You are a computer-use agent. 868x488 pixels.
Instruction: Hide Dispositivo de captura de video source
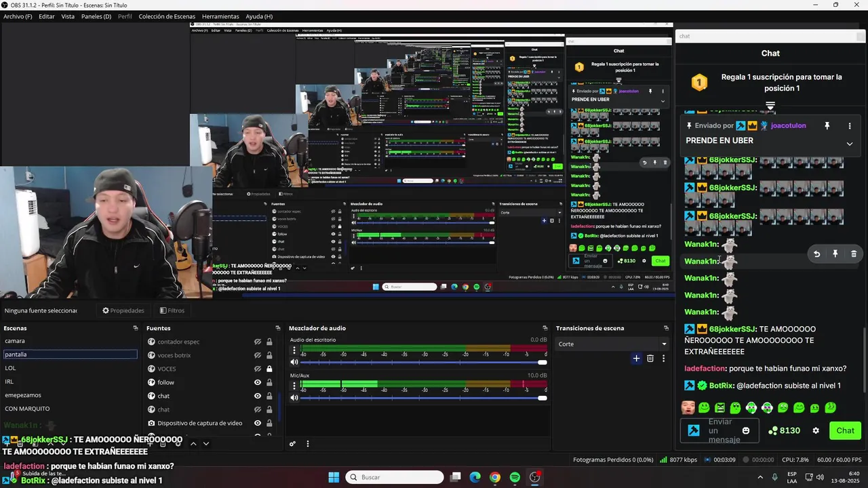click(258, 423)
